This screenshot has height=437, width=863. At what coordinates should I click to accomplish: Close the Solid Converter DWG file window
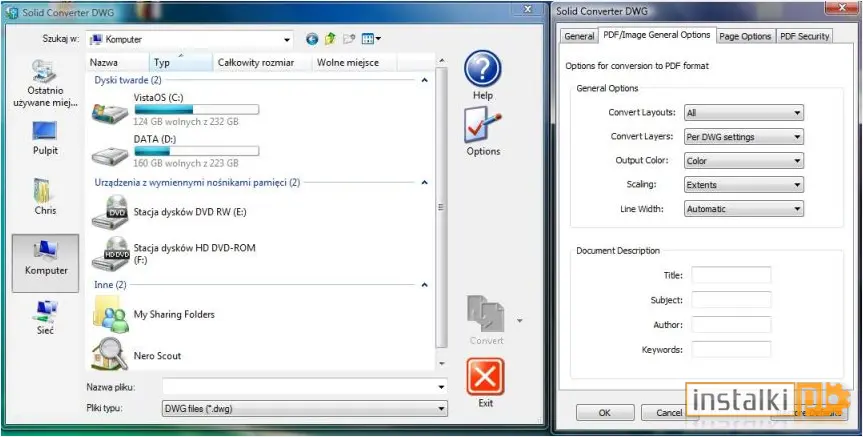tap(527, 9)
